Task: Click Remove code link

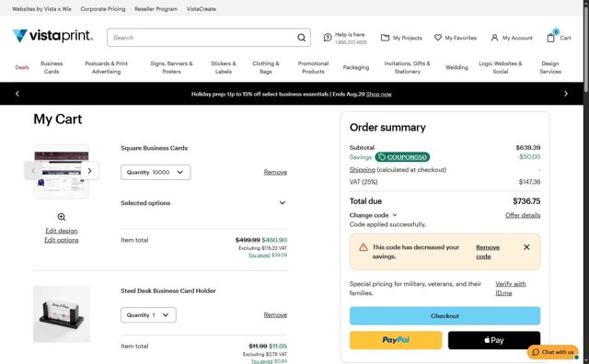Action: (488, 252)
